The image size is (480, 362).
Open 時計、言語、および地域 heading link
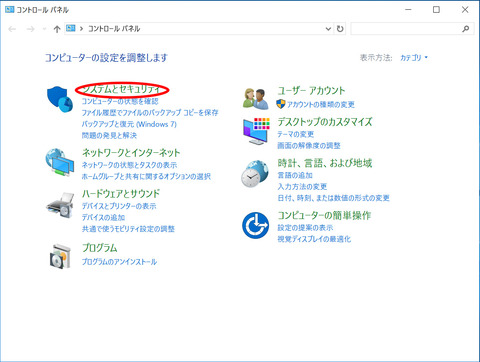(325, 163)
